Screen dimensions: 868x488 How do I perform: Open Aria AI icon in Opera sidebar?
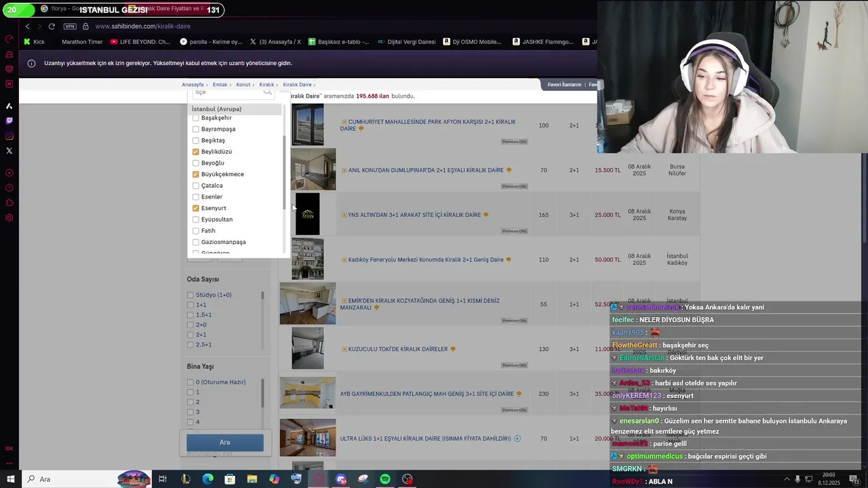(9, 106)
